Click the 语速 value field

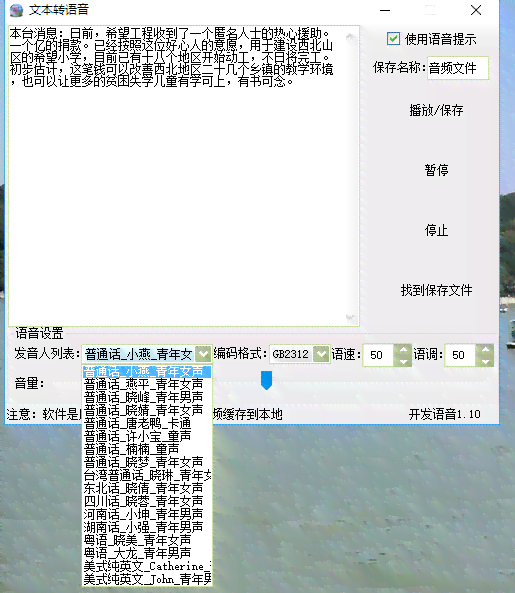pyautogui.click(x=378, y=355)
